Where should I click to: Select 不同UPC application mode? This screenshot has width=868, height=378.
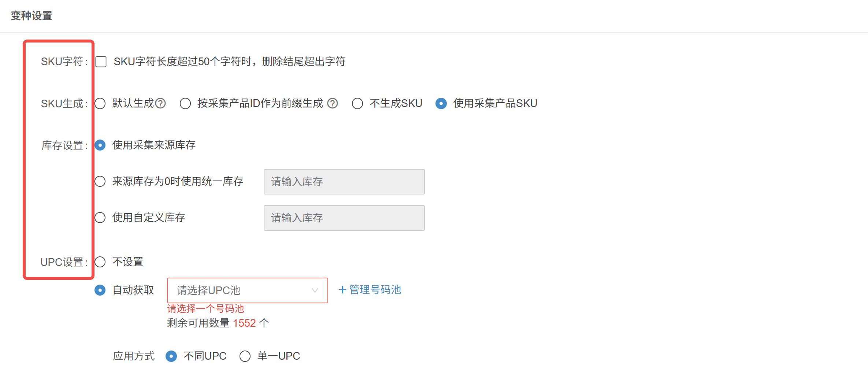[x=171, y=356]
